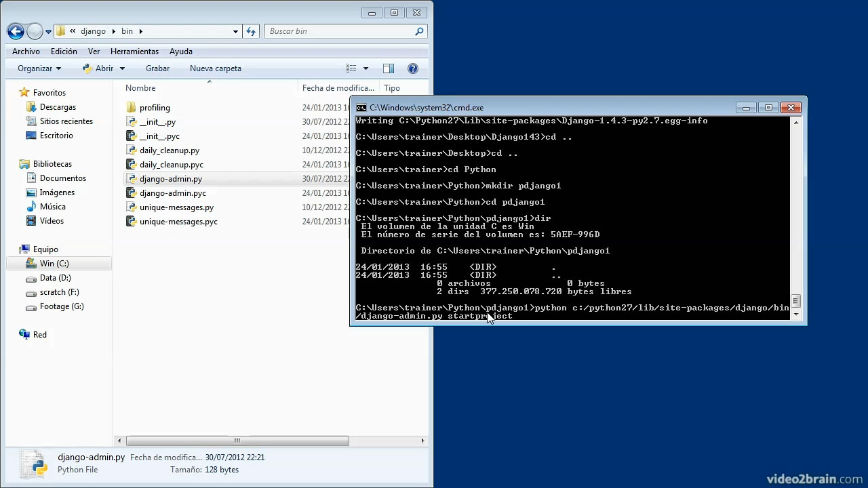The height and width of the screenshot is (488, 868).
Task: Click django-admin.py thumbnail in details pane
Action: click(33, 465)
